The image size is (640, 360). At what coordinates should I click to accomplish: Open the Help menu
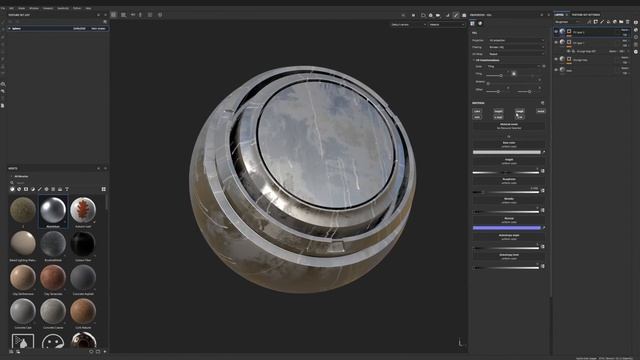pos(88,8)
